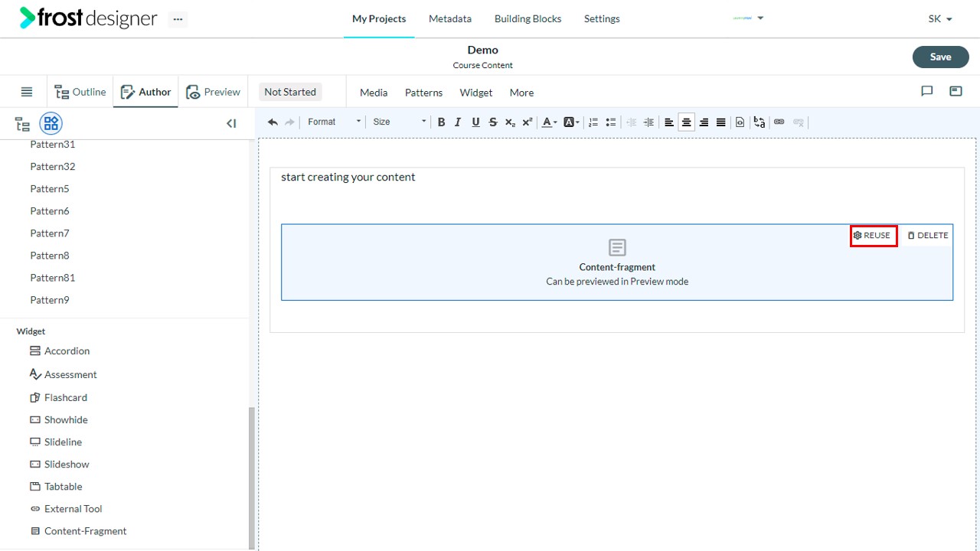Switch to the Preview tab

point(213,92)
